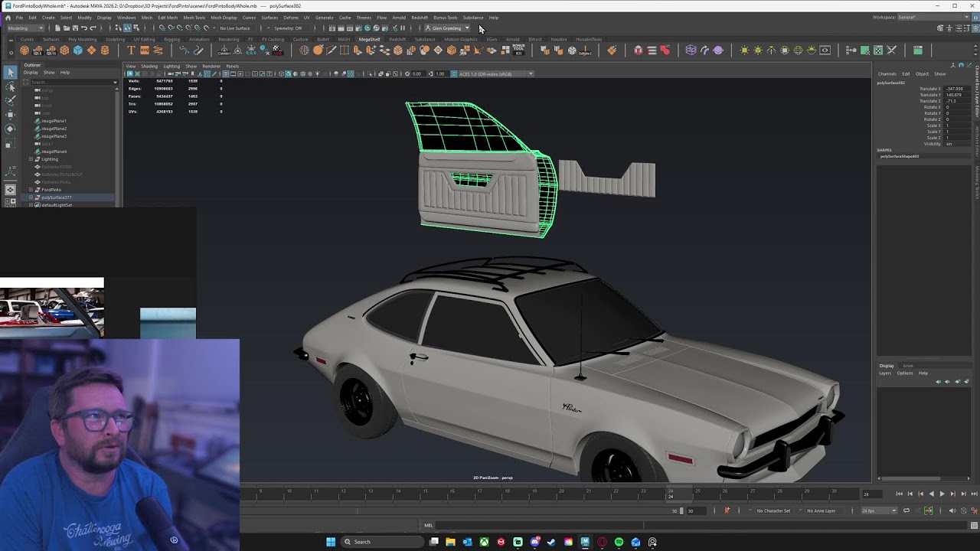The image size is (980, 551).
Task: Open Spotify from the Windows taskbar
Action: tap(619, 542)
